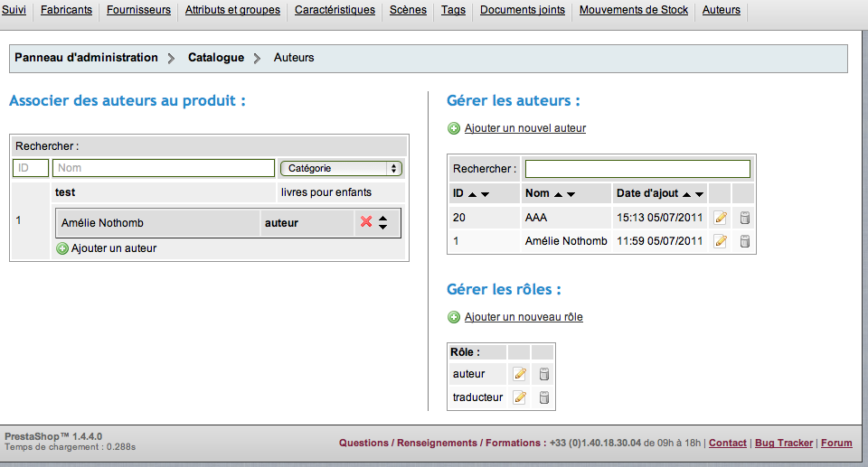Open the Forum link in the footer
The width and height of the screenshot is (868, 467).
(x=836, y=443)
